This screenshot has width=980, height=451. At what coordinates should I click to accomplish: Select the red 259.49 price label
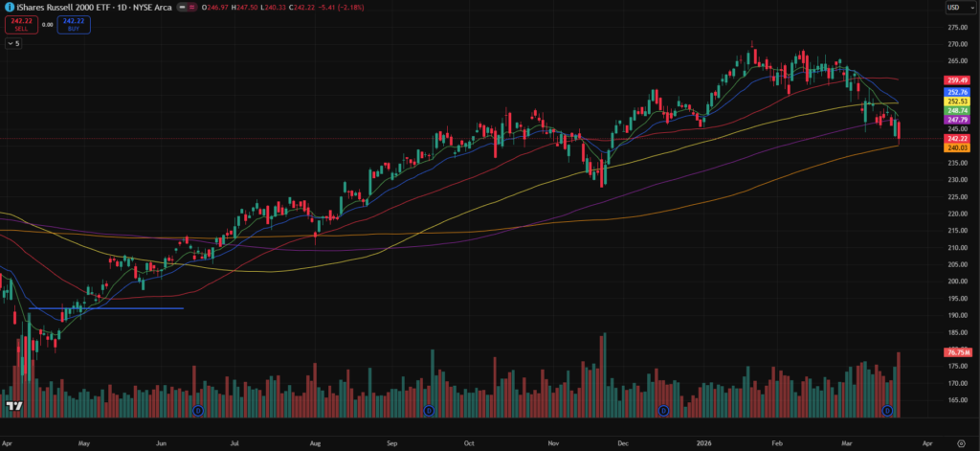tap(957, 80)
